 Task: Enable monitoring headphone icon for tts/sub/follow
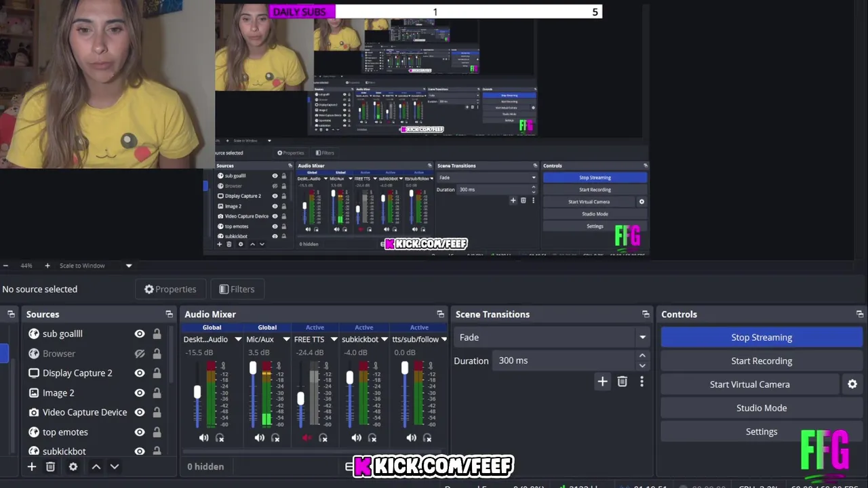[427, 438]
